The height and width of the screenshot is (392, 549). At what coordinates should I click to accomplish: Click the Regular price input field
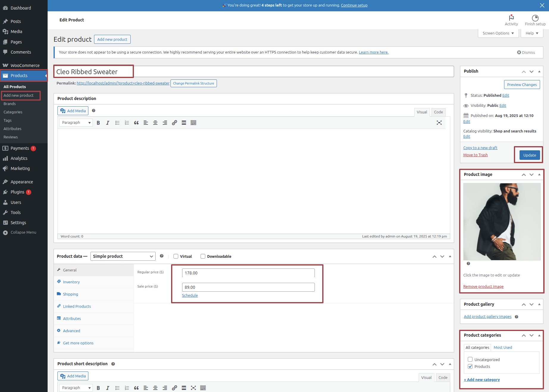tap(248, 273)
